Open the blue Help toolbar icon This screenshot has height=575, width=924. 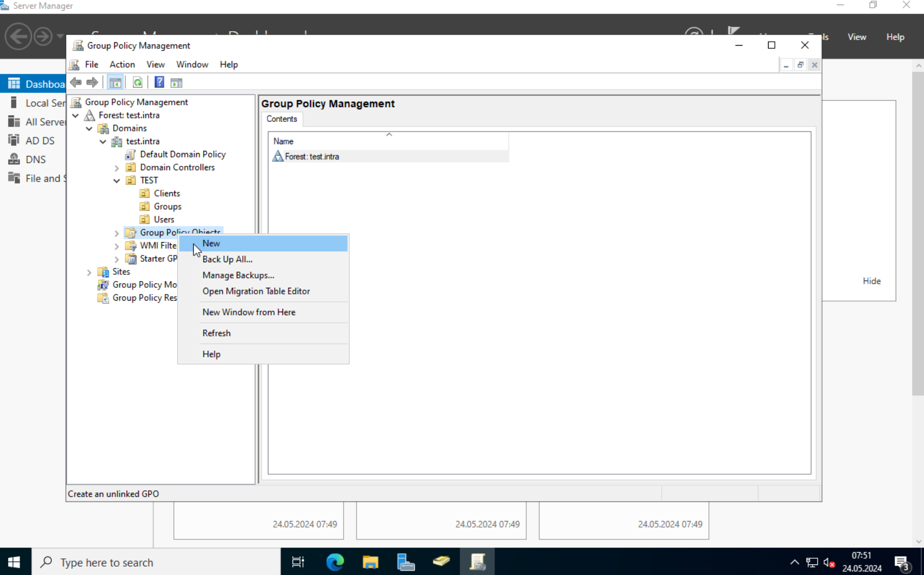click(x=159, y=82)
